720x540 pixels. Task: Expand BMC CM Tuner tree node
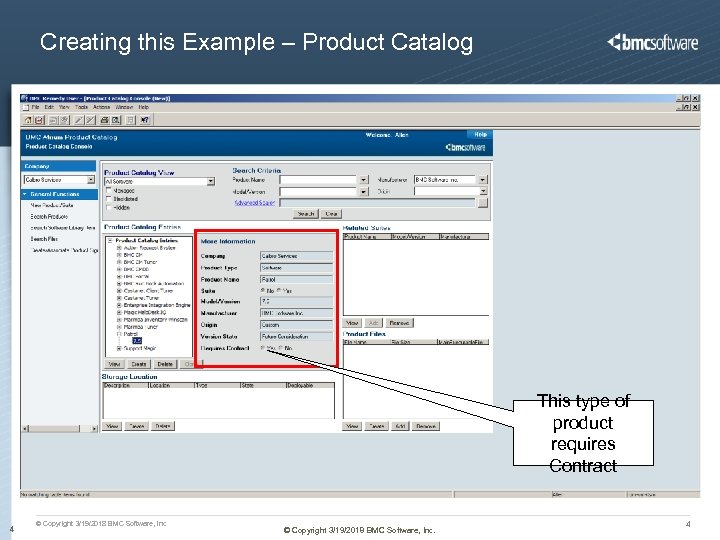119,262
